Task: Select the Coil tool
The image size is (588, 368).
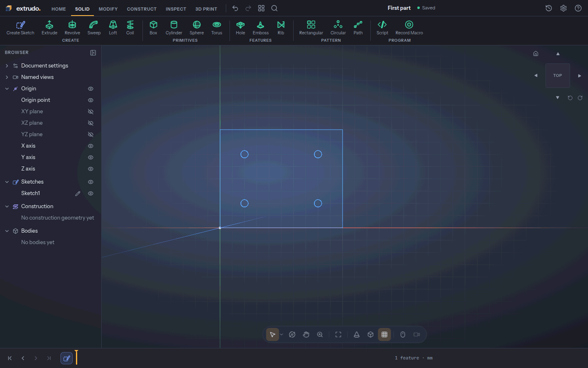Action: point(130,28)
